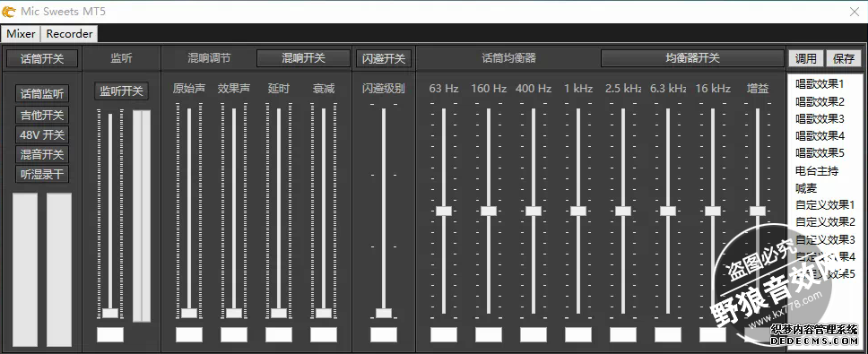The height and width of the screenshot is (354, 868).
Task: Click the value box under 6.3 kHz slider
Action: tap(668, 334)
